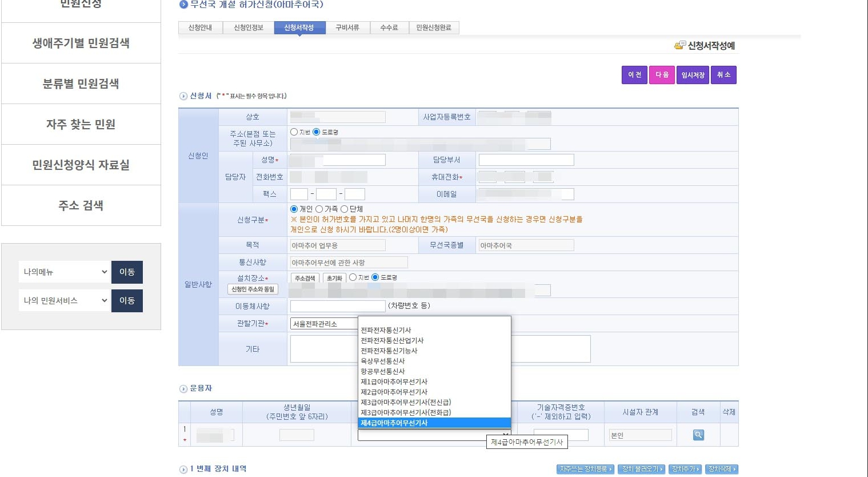
Task: Focus the 기술자격증번호 input field
Action: [x=561, y=435]
